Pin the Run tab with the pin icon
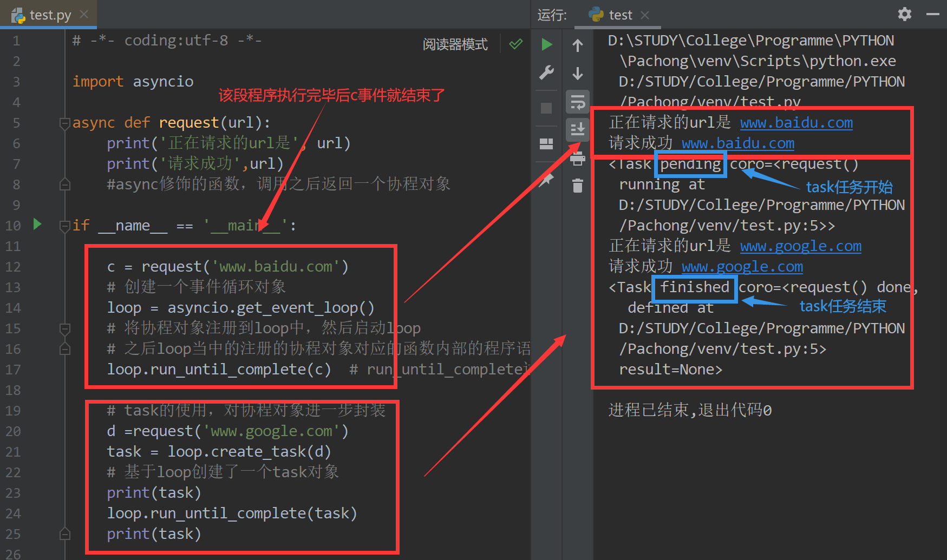The height and width of the screenshot is (560, 947). (546, 179)
